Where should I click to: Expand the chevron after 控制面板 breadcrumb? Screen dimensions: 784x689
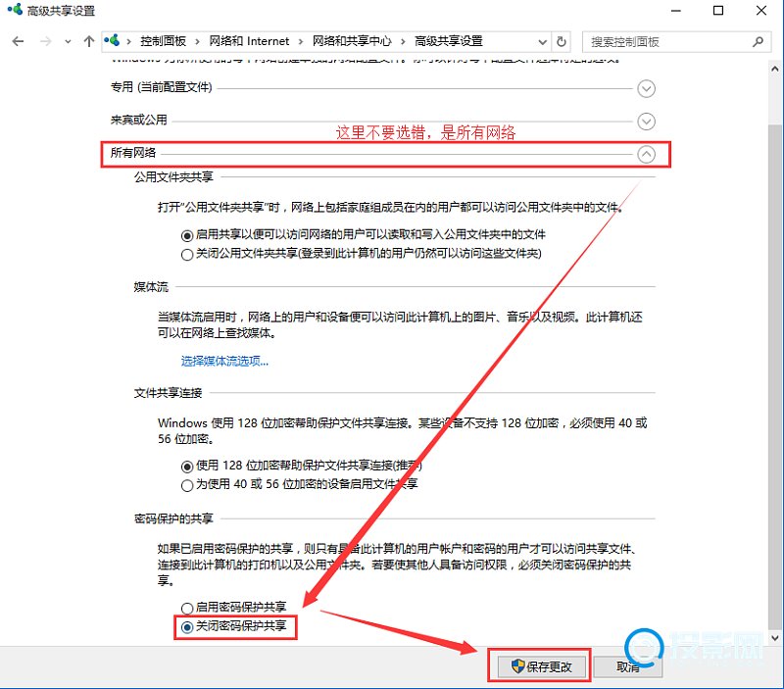[x=198, y=42]
